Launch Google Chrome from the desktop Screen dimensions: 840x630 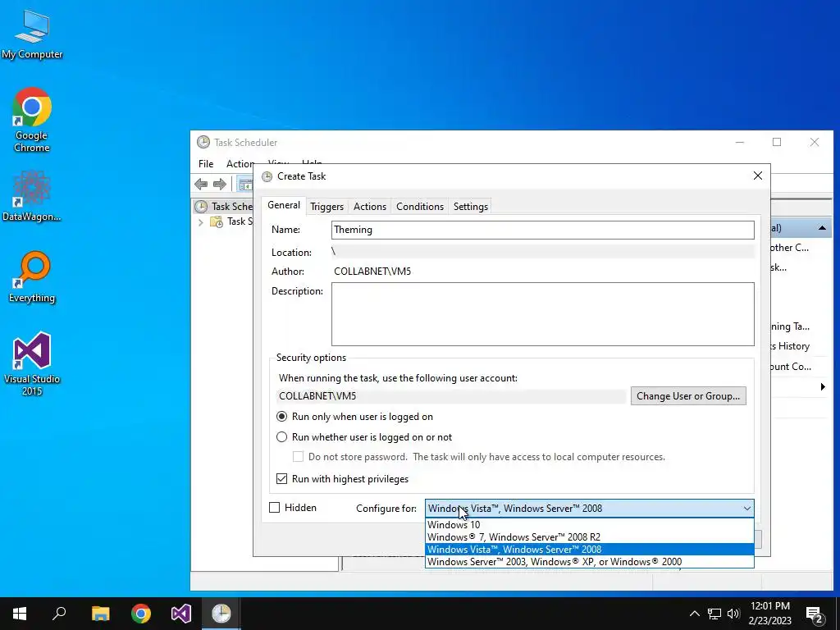click(32, 119)
